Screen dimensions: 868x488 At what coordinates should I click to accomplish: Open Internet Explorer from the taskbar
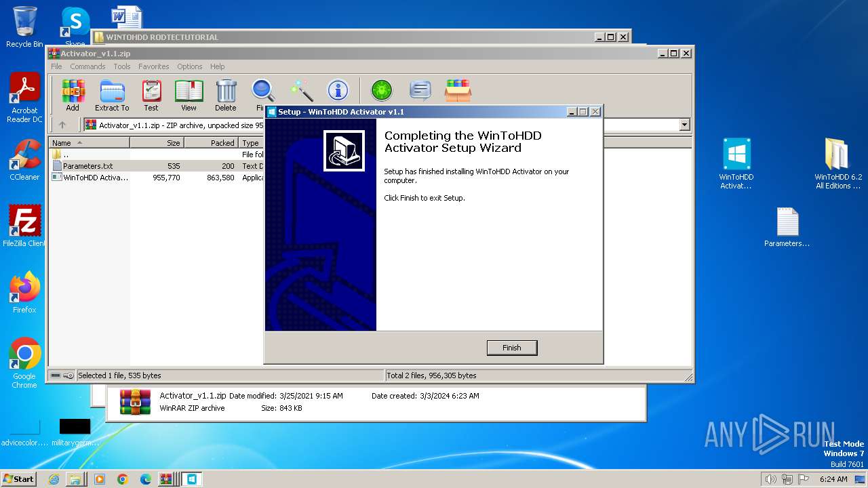click(x=54, y=479)
